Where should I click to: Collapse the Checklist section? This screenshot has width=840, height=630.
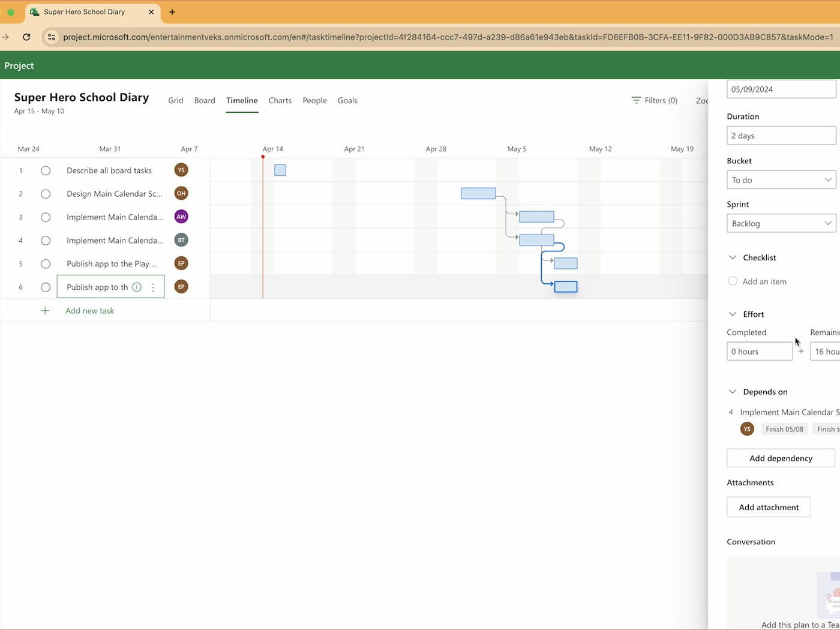click(x=733, y=257)
